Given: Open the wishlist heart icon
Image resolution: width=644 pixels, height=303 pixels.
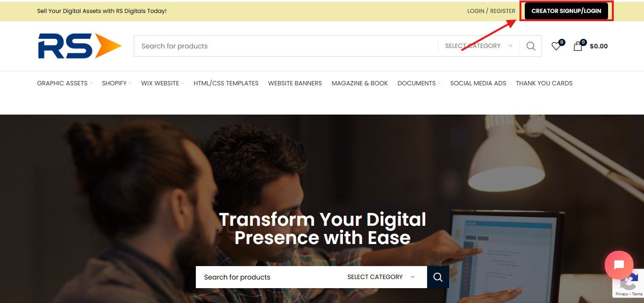Looking at the screenshot, I should [556, 47].
